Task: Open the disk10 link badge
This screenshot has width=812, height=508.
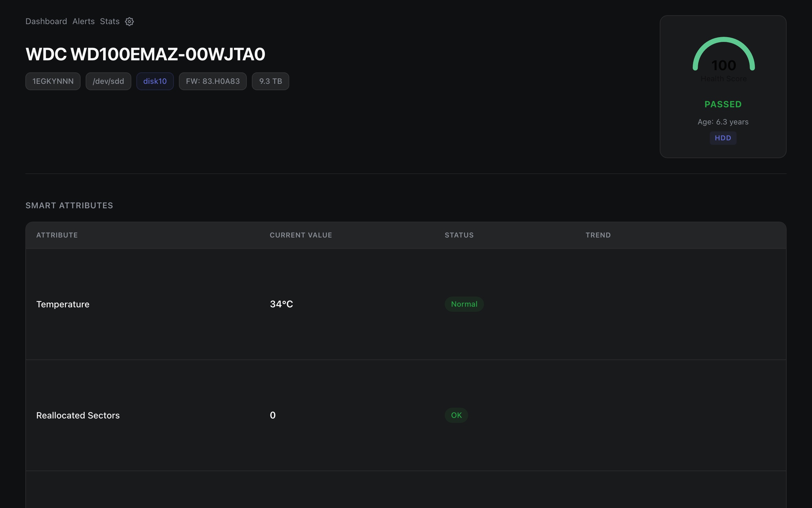Action: [155, 81]
